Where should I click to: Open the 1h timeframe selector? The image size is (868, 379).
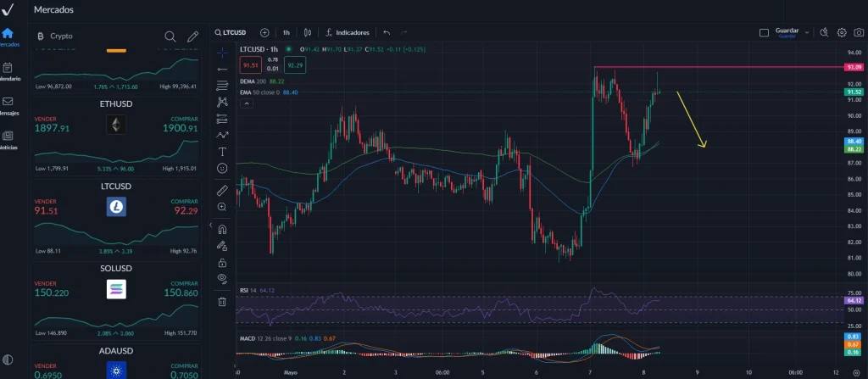[287, 33]
